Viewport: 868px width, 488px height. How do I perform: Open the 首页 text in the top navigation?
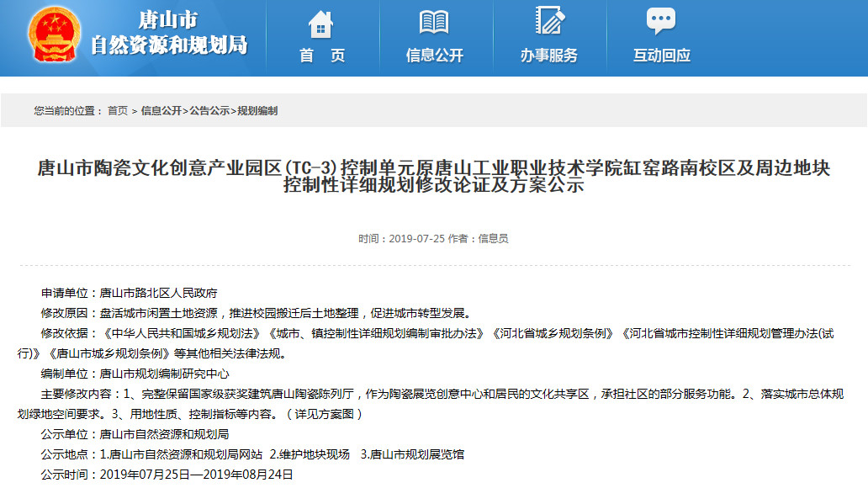click(322, 56)
